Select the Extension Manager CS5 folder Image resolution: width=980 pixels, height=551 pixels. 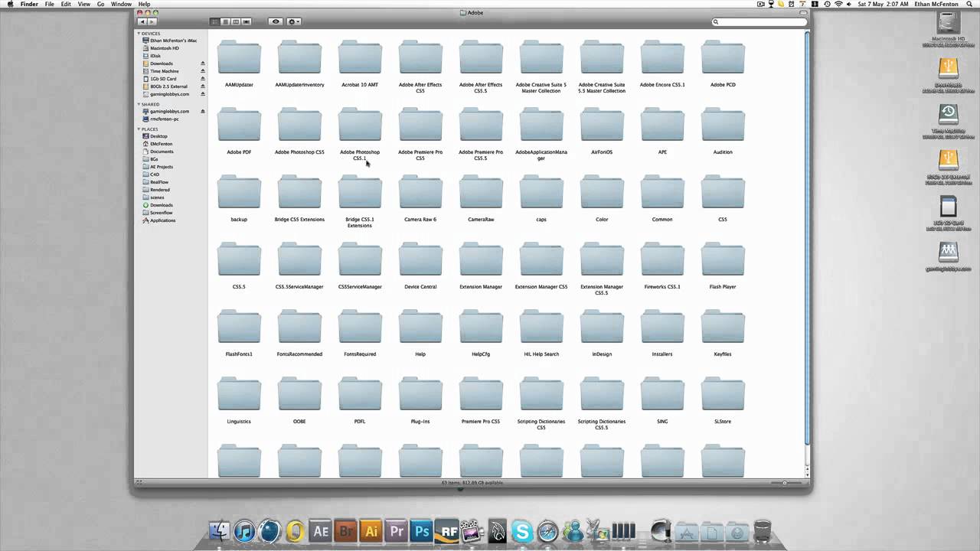[x=541, y=259]
